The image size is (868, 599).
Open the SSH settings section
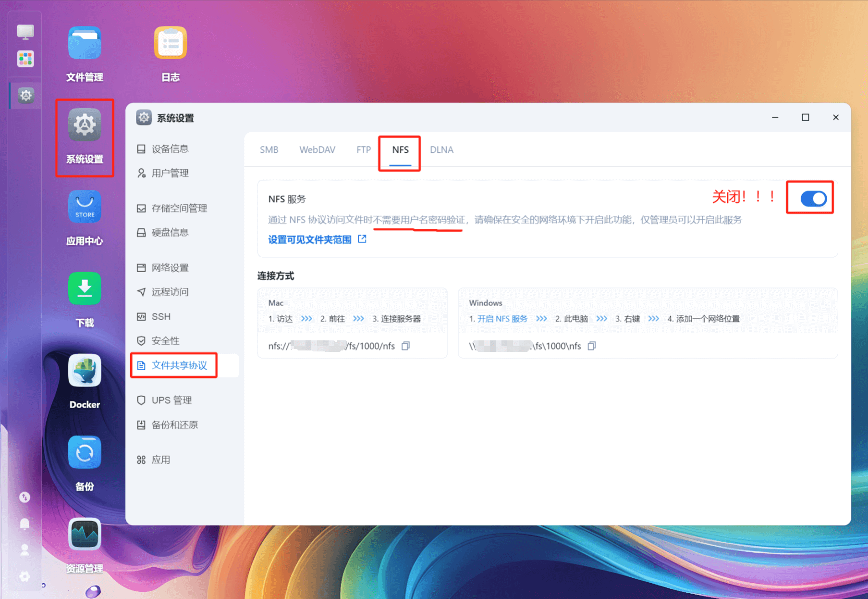pyautogui.click(x=160, y=316)
